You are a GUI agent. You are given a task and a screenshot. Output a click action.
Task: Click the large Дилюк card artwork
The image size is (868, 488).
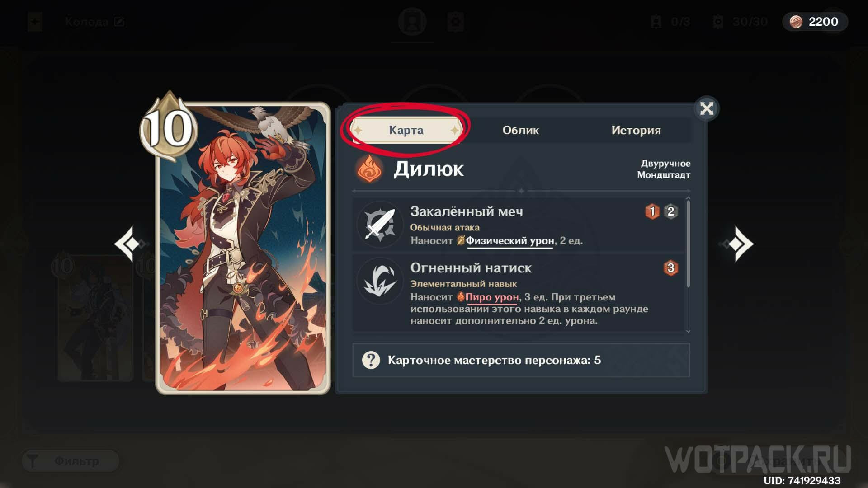[x=243, y=249]
